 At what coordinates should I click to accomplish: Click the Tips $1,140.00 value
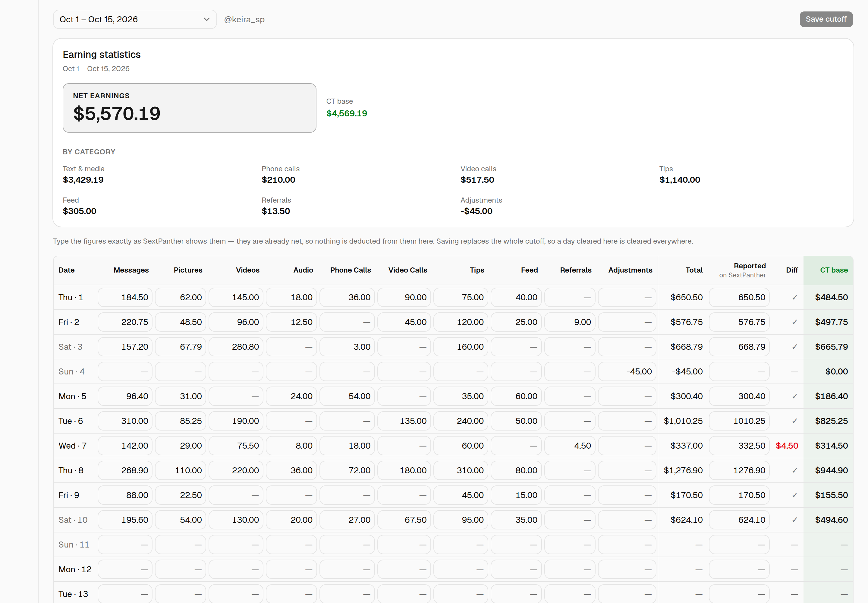(x=680, y=180)
